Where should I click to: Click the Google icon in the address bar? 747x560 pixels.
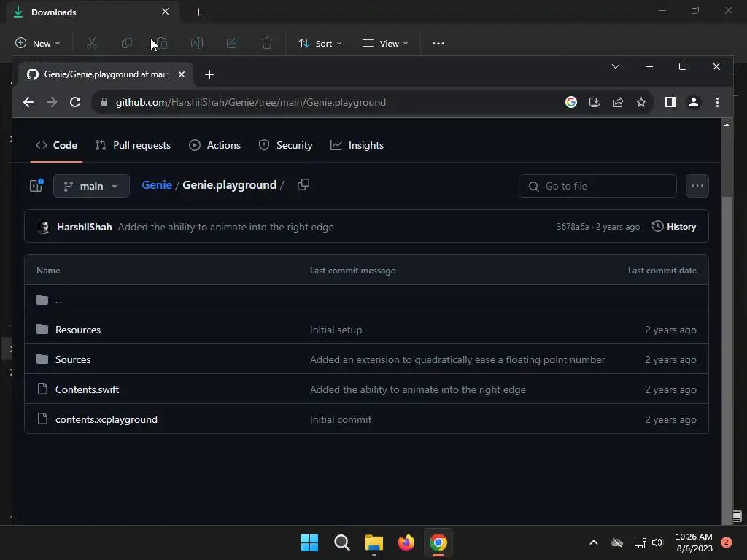[x=570, y=102]
